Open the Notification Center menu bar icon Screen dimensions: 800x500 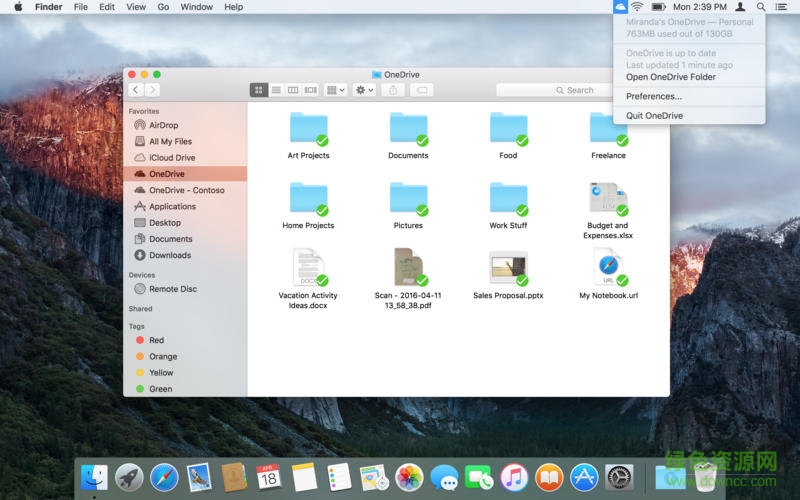click(x=781, y=7)
